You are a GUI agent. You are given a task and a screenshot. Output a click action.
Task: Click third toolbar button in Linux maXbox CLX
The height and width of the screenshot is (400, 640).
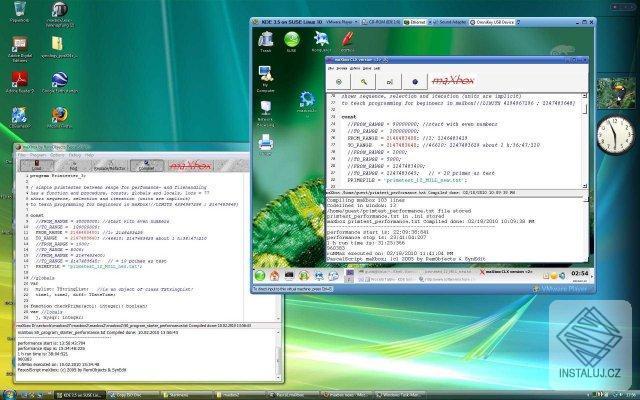pyautogui.click(x=389, y=82)
